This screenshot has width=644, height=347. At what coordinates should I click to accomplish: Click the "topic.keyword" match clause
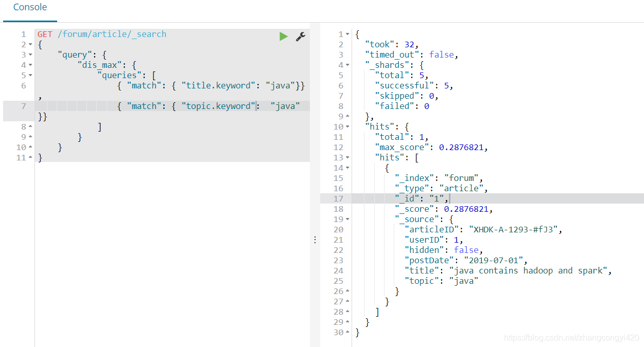click(208, 106)
